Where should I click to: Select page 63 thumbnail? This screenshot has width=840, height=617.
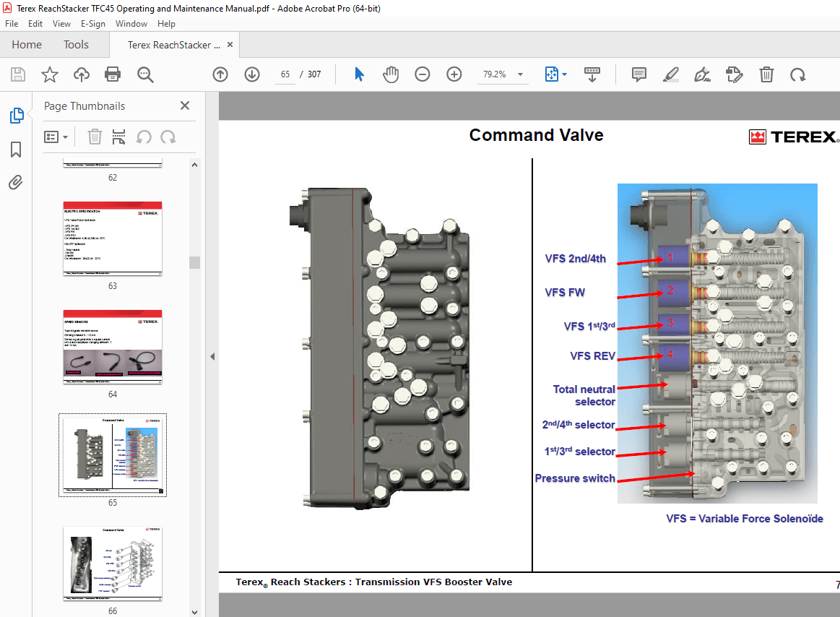point(113,239)
